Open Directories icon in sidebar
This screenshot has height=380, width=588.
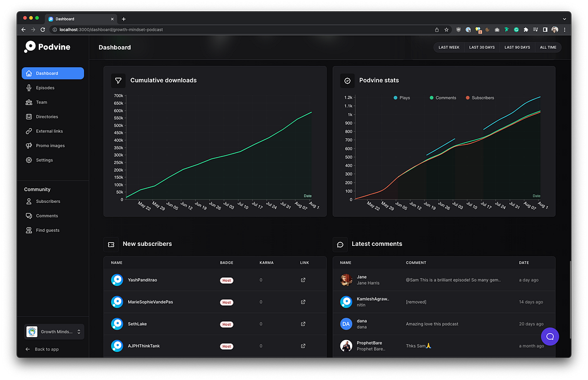point(29,116)
